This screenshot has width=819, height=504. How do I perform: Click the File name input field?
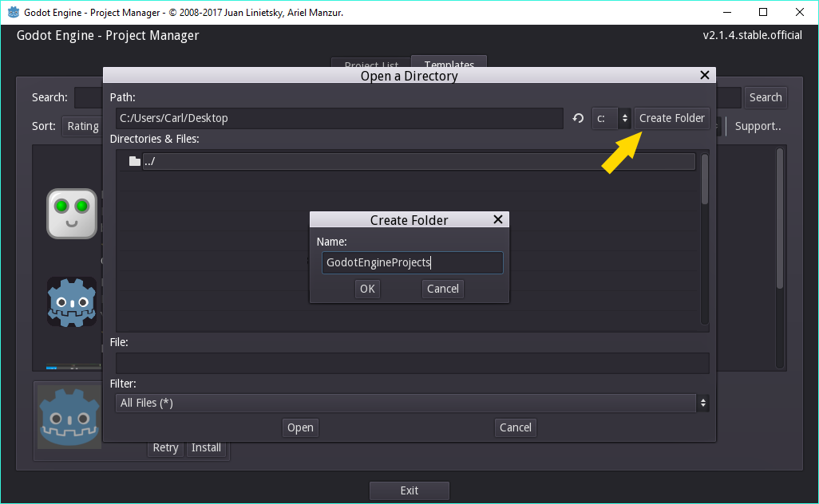coord(412,363)
